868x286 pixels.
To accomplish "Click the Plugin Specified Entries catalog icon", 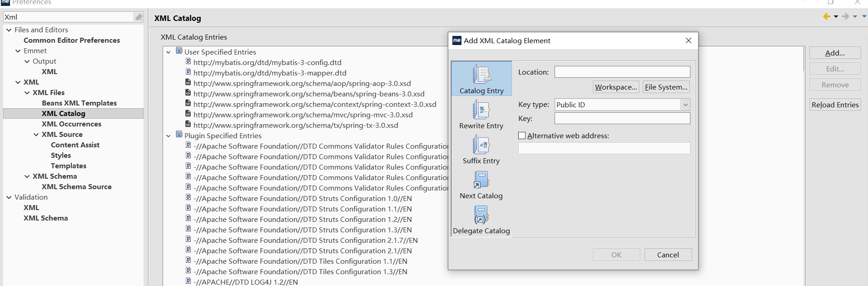I will 179,135.
